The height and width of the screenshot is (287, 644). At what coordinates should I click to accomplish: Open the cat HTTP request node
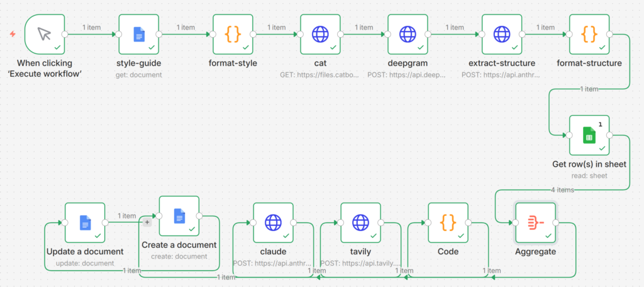[320, 35]
